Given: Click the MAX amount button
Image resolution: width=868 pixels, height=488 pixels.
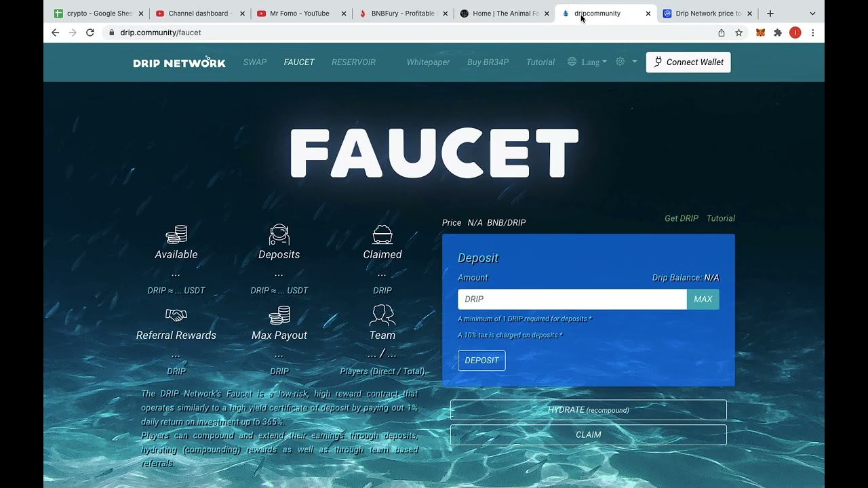Looking at the screenshot, I should click(703, 299).
